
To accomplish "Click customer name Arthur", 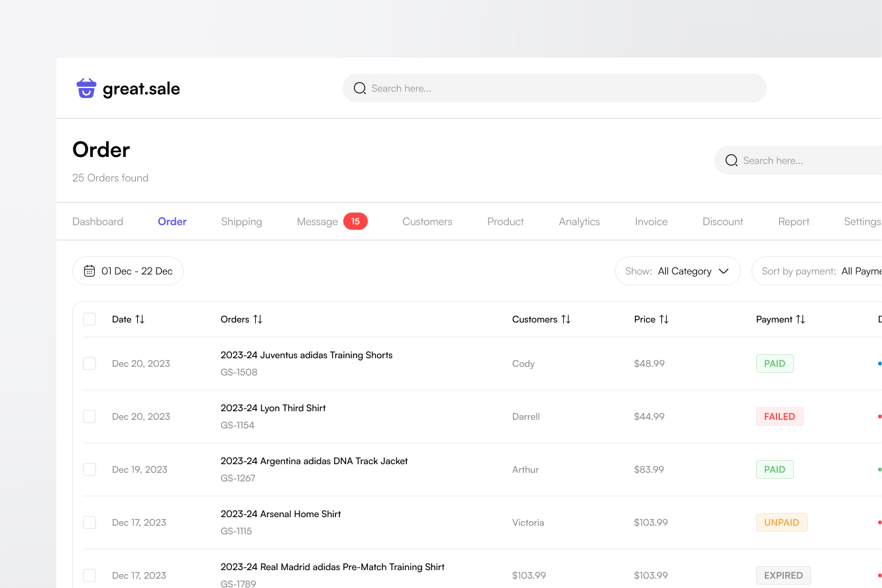I will point(525,469).
